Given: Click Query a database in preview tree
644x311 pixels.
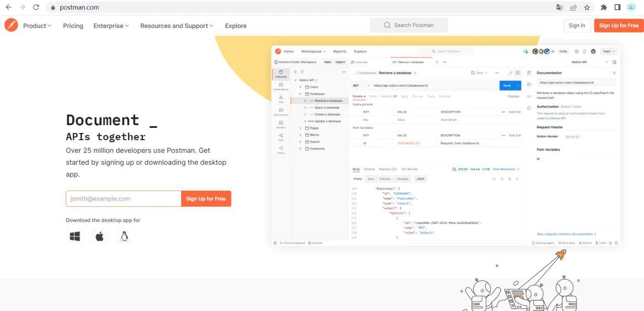Looking at the screenshot, I should pos(327,108).
